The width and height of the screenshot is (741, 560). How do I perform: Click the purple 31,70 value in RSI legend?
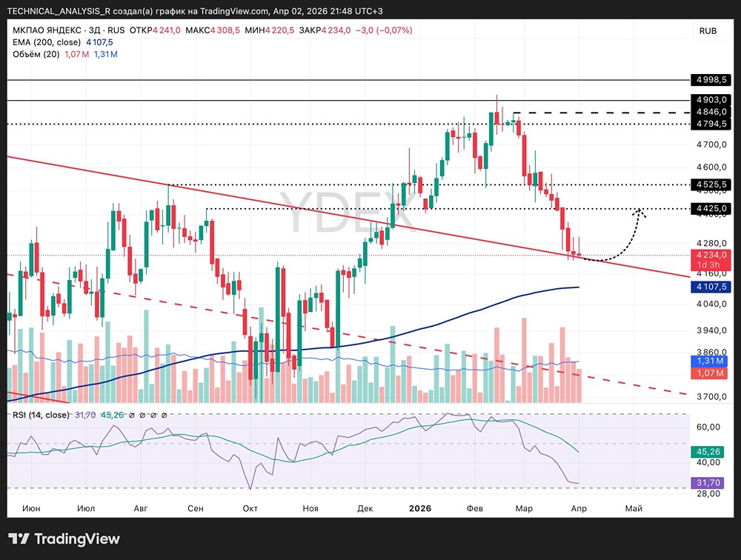tap(85, 415)
